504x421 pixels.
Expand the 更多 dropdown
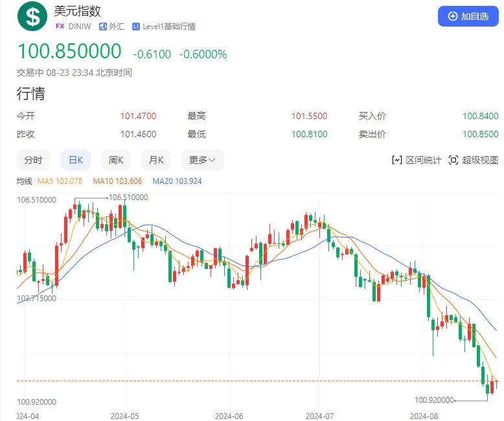point(203,160)
